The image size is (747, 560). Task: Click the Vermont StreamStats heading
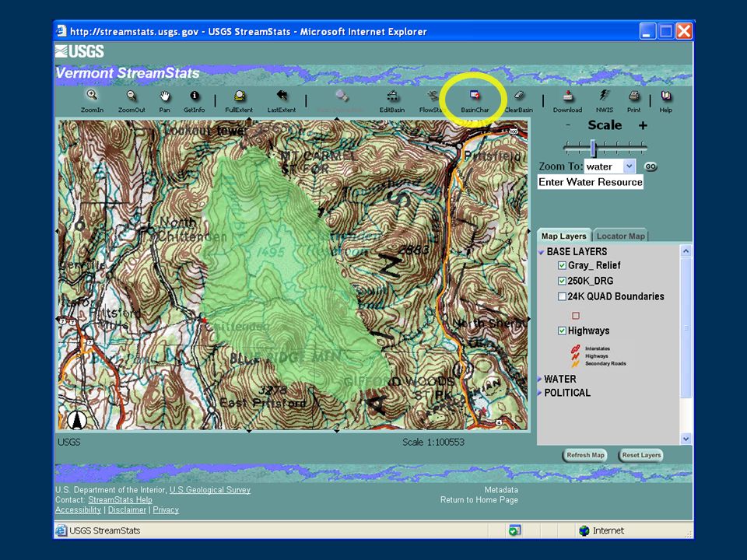(128, 73)
